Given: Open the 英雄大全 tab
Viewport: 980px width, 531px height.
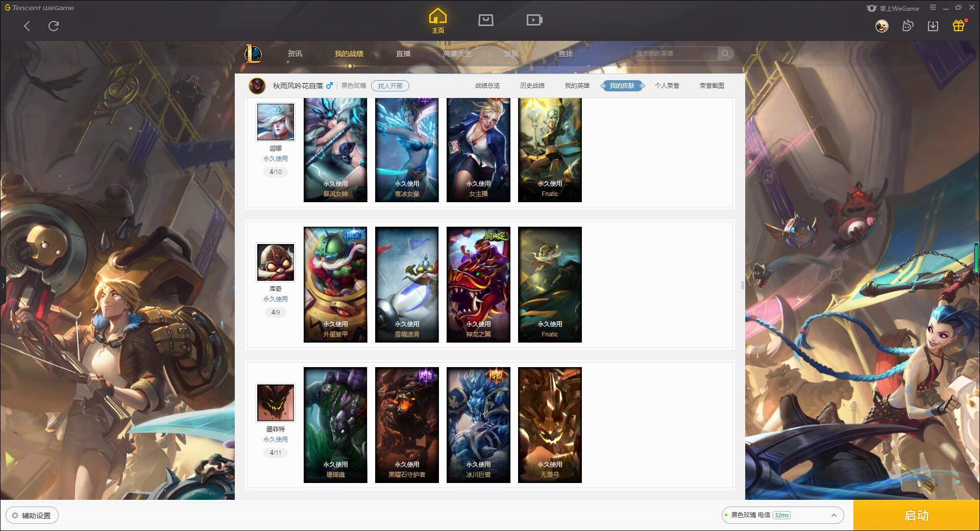Looking at the screenshot, I should point(457,54).
